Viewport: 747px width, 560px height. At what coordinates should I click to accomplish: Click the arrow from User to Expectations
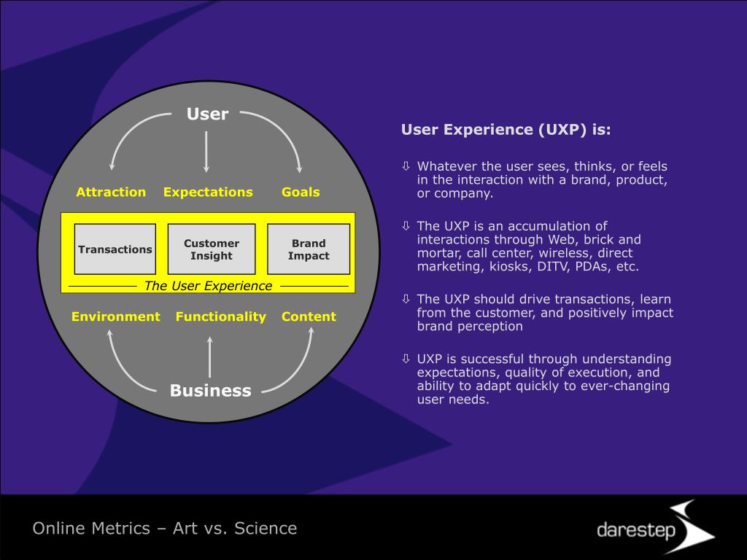206,152
